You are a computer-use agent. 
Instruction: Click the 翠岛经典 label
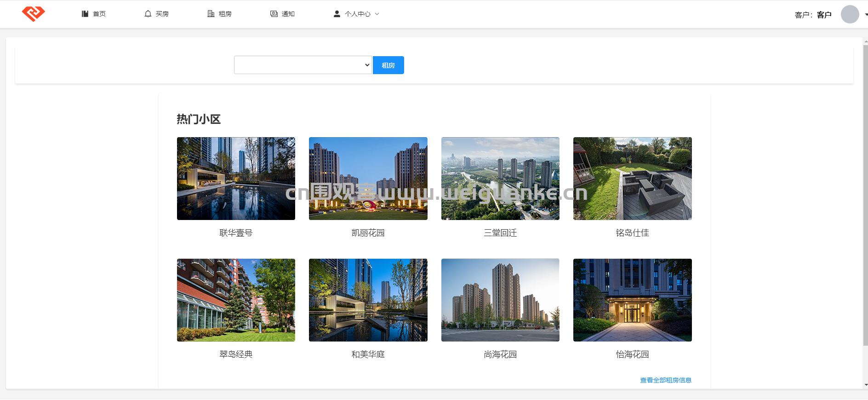pyautogui.click(x=236, y=354)
